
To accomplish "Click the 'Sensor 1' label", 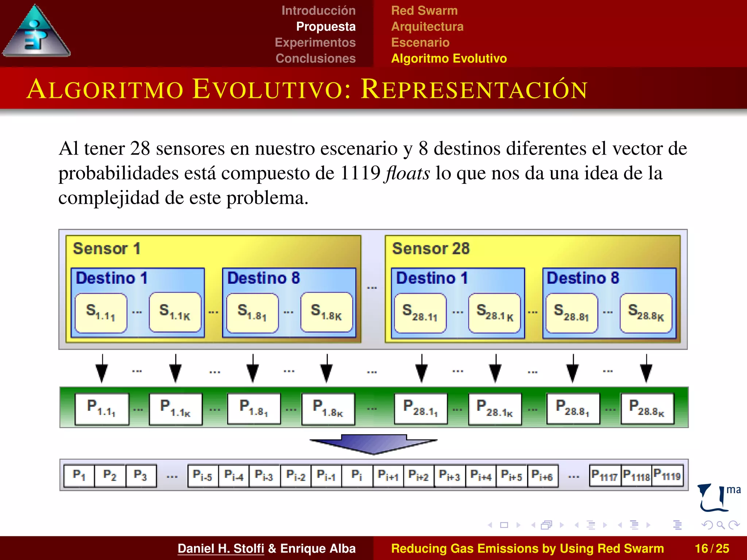I will (107, 249).
